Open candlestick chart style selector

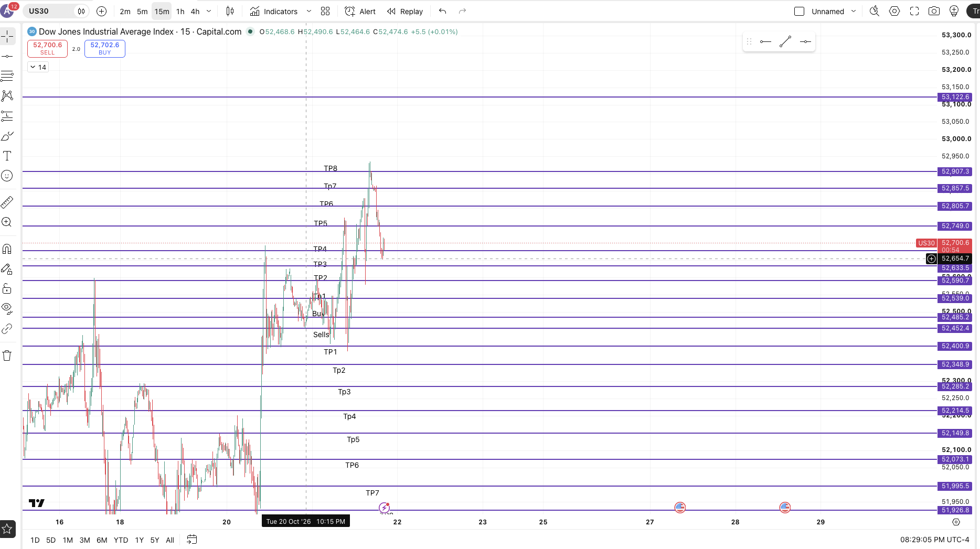230,11
